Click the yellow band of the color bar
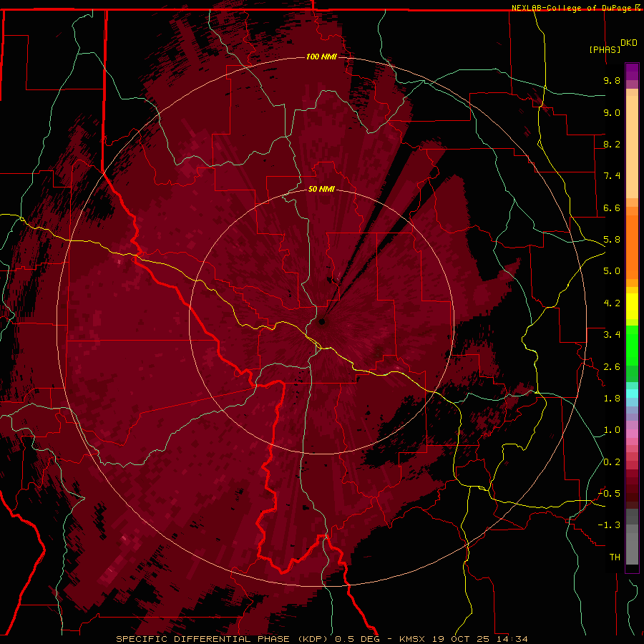The height and width of the screenshot is (644, 644). coord(632,306)
